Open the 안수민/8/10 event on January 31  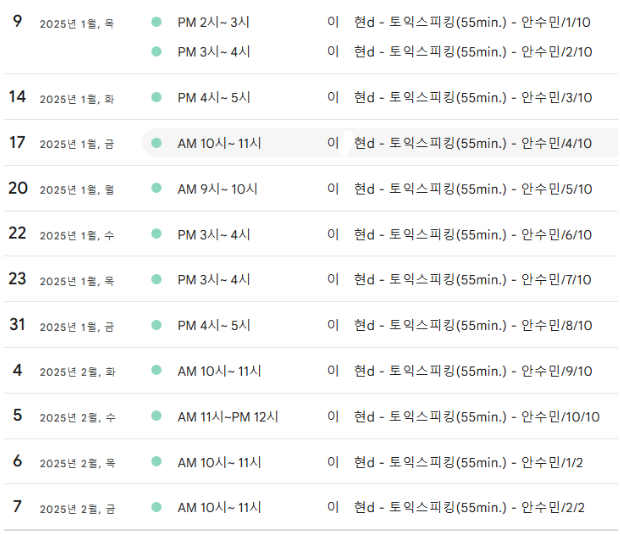point(472,325)
